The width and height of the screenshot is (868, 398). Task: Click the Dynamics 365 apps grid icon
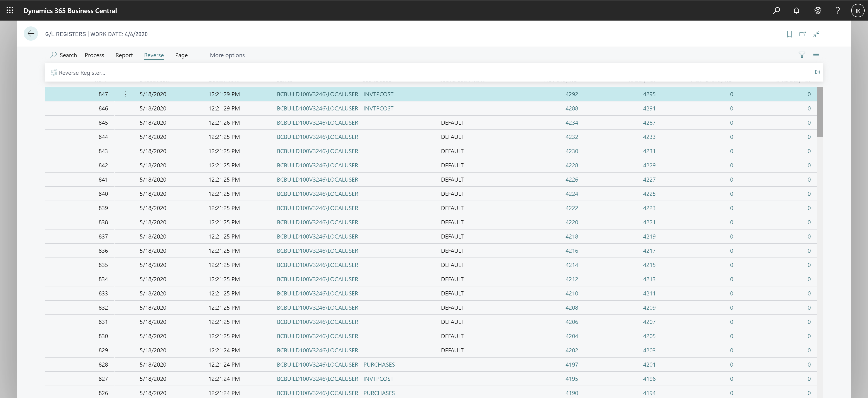[x=10, y=10]
